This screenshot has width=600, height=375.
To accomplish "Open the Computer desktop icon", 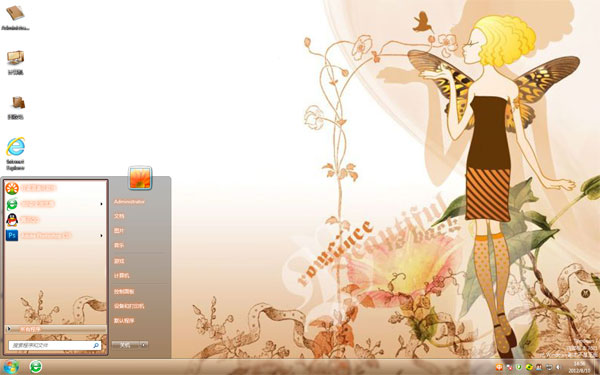I will 15,62.
